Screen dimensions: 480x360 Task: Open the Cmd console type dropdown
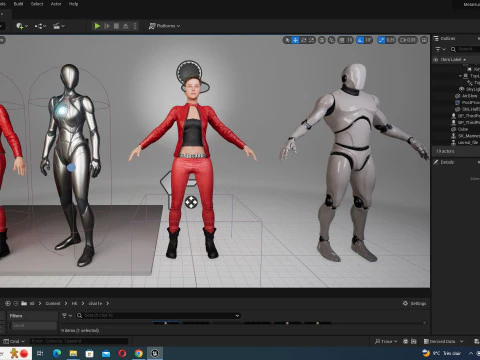coord(14,341)
